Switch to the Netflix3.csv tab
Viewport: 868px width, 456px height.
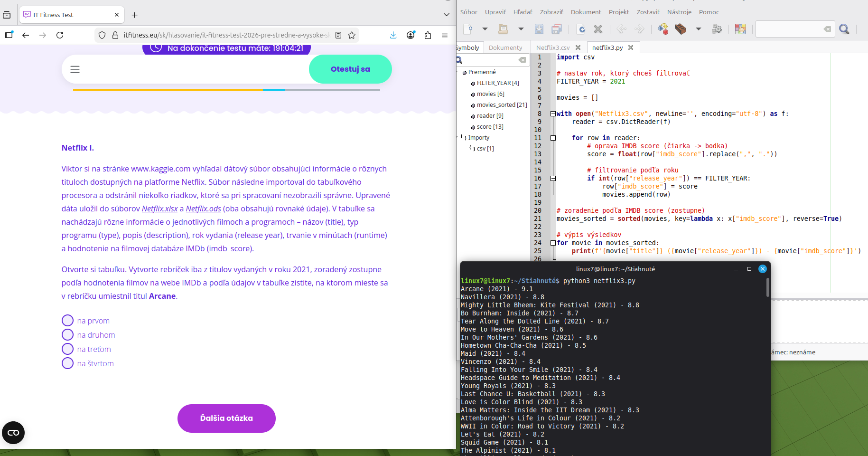(x=553, y=47)
